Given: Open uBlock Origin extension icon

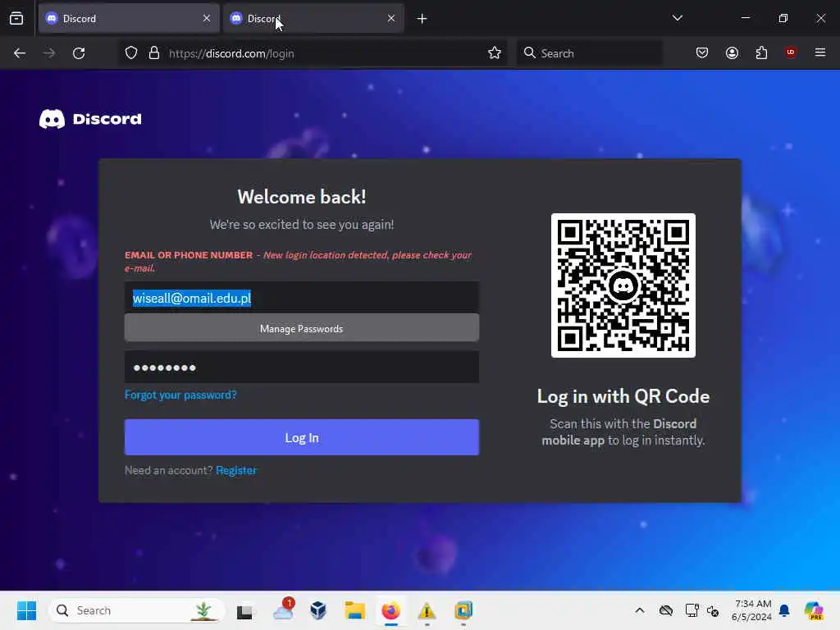Looking at the screenshot, I should (x=791, y=52).
